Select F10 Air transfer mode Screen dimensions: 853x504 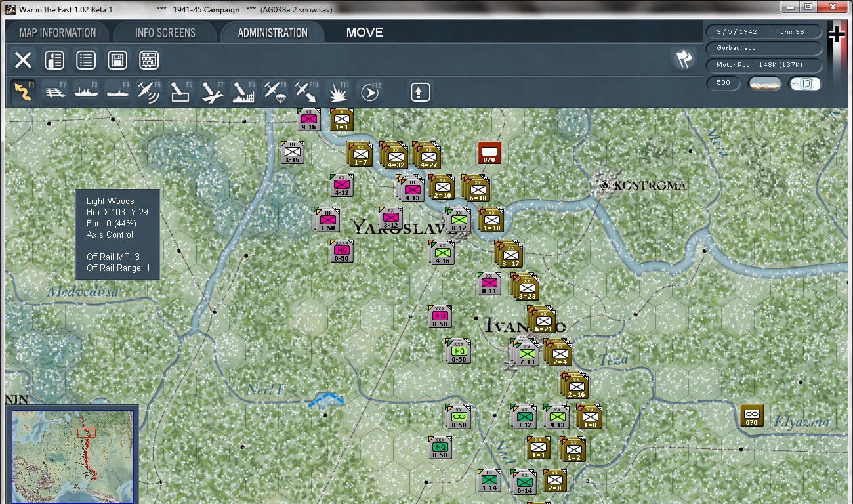pos(306,92)
